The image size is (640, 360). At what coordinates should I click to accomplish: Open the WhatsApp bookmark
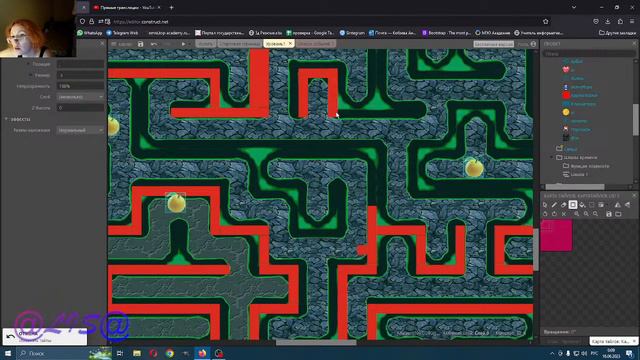pyautogui.click(x=90, y=33)
